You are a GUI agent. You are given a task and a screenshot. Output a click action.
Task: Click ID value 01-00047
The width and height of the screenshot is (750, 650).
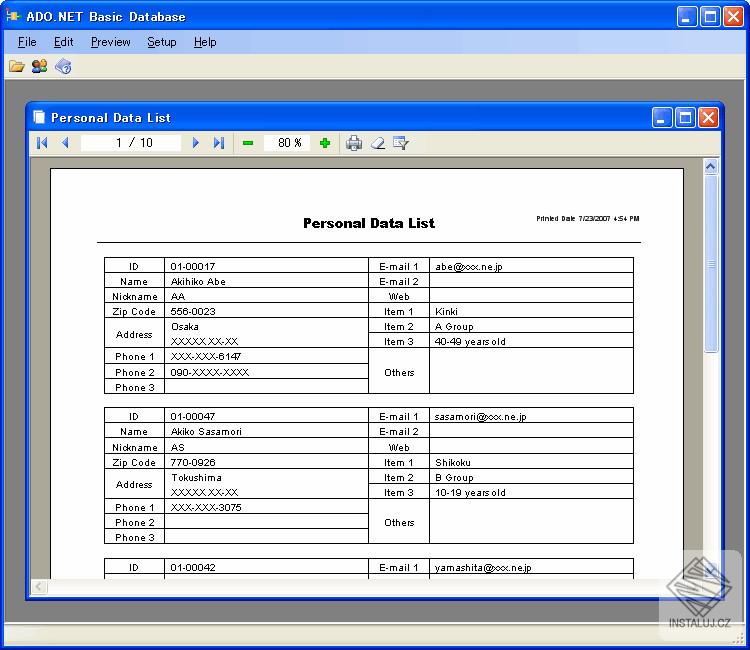point(193,417)
